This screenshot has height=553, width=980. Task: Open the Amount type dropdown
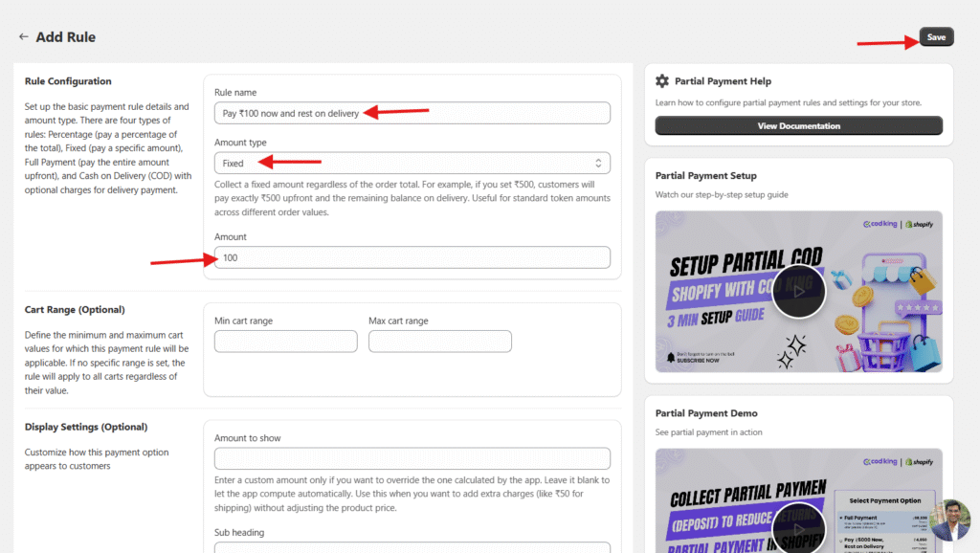click(412, 164)
